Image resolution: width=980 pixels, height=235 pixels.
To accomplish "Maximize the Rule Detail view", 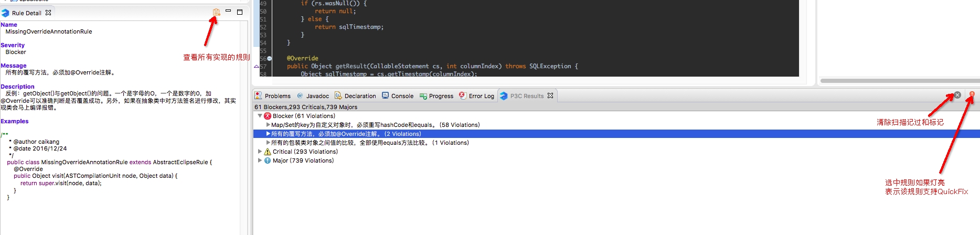I will tap(240, 12).
